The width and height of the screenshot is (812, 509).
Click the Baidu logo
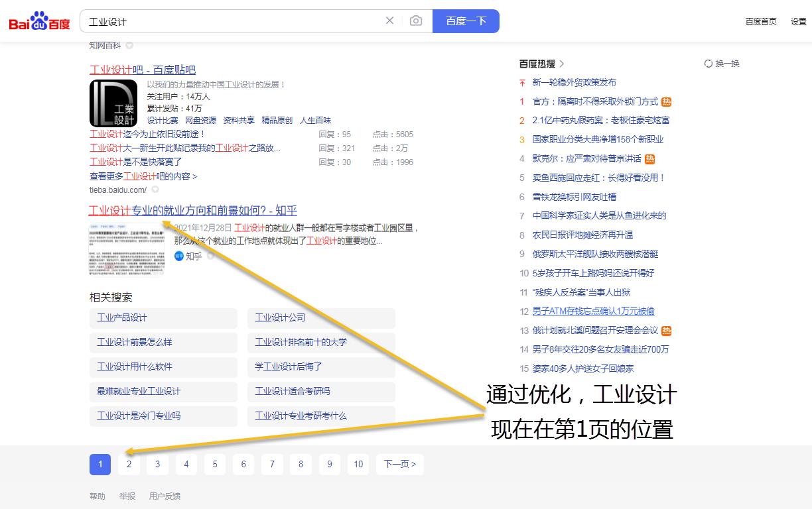[x=38, y=20]
